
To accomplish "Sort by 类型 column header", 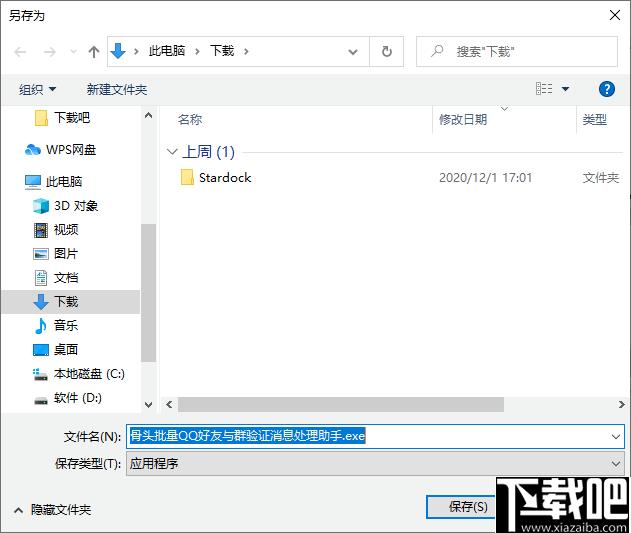I will 594,120.
